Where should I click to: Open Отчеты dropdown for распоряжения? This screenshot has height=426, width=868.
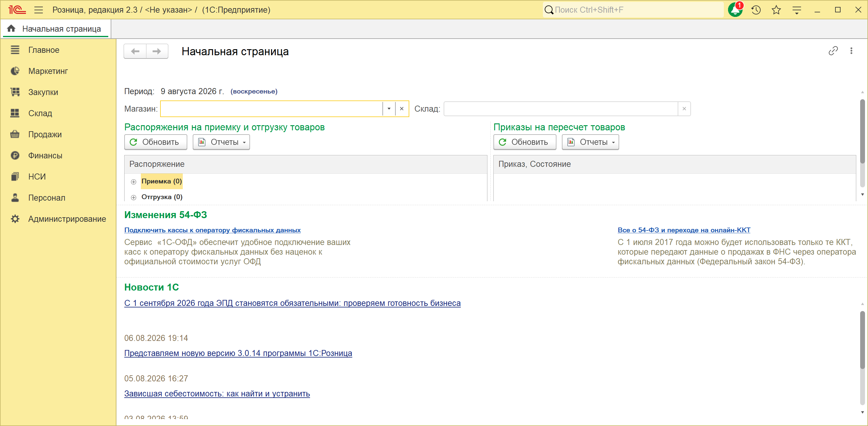coord(221,142)
